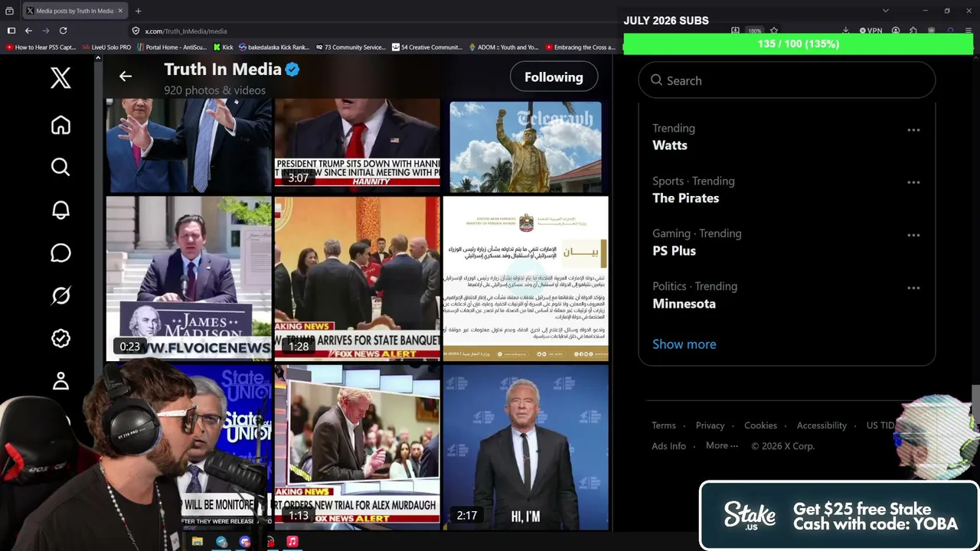Open Cookies footer link
The image size is (980, 551).
pos(760,425)
